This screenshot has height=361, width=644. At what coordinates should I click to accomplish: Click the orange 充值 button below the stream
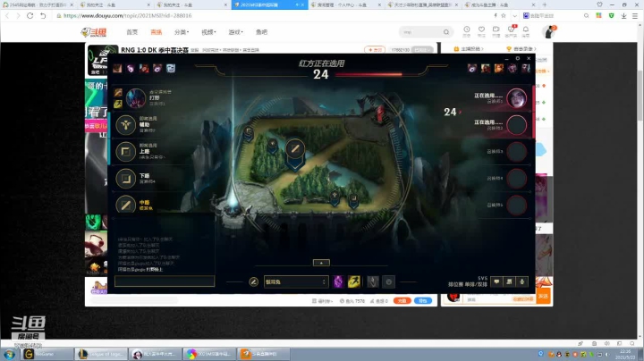(402, 301)
